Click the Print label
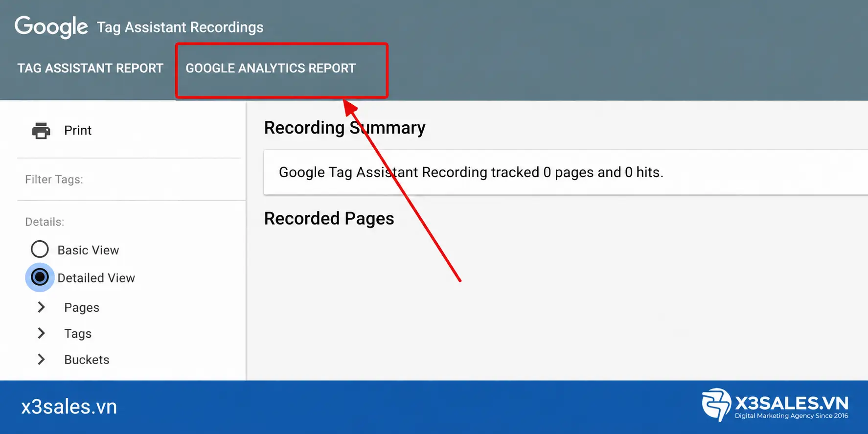The image size is (868, 434). coord(78,130)
